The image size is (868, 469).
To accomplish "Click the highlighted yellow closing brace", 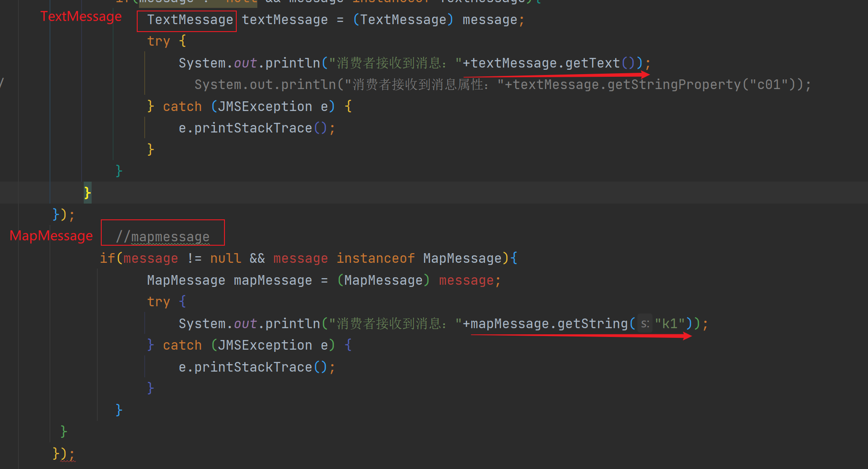I will (x=88, y=193).
